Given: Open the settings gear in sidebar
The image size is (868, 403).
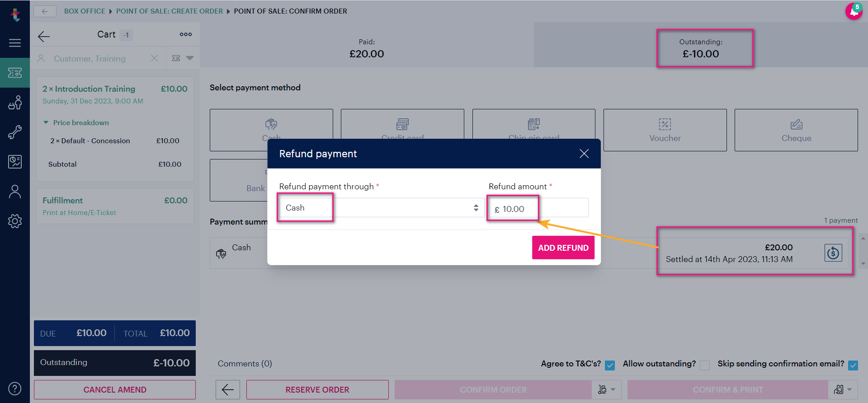Looking at the screenshot, I should click(x=15, y=221).
